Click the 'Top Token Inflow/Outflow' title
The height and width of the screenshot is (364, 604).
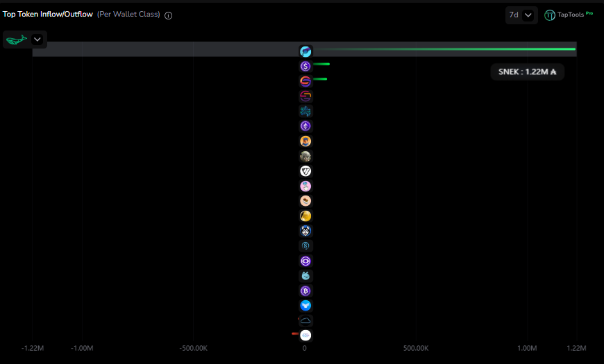point(48,15)
